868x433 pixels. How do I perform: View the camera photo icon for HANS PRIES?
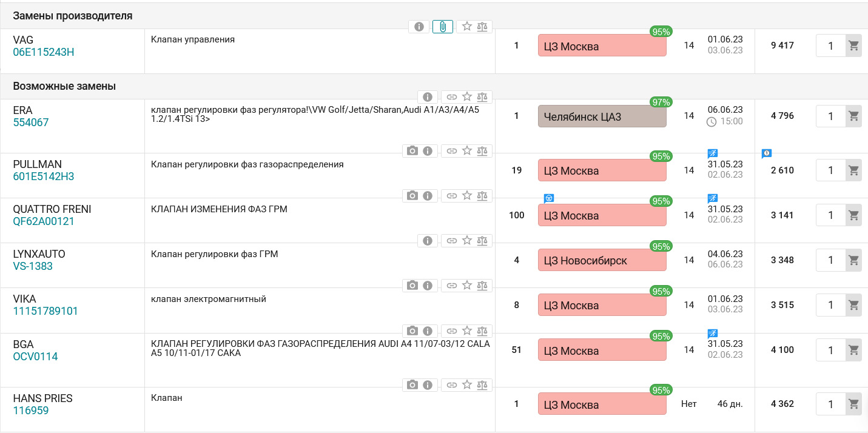click(x=412, y=384)
